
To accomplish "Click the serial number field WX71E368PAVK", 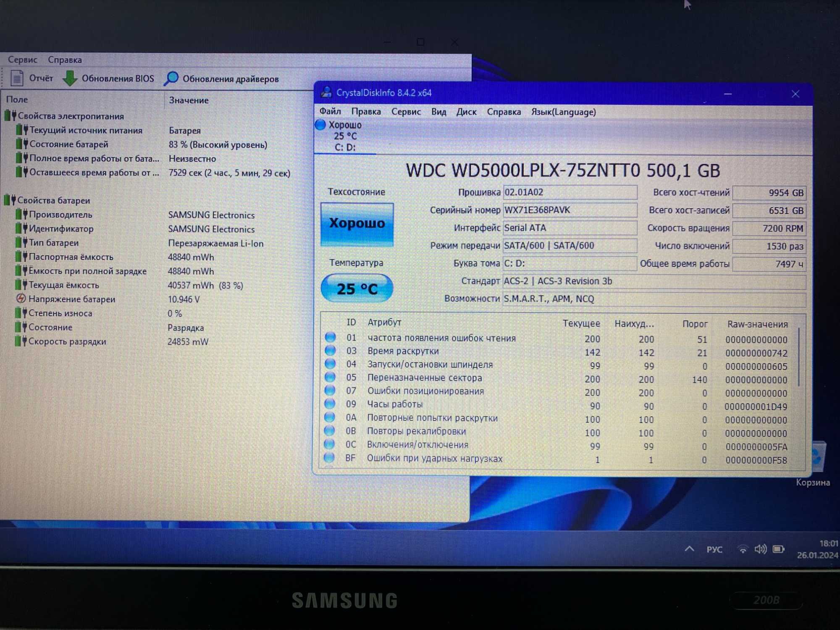I will [570, 210].
